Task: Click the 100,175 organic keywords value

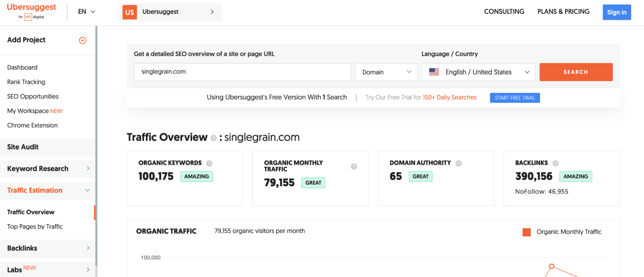Action: 156,176
